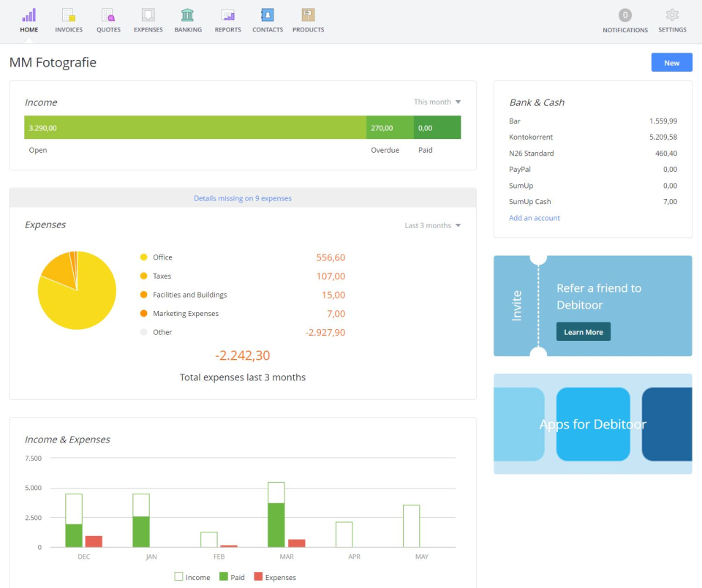Click the 'Add an account' link

pos(535,218)
